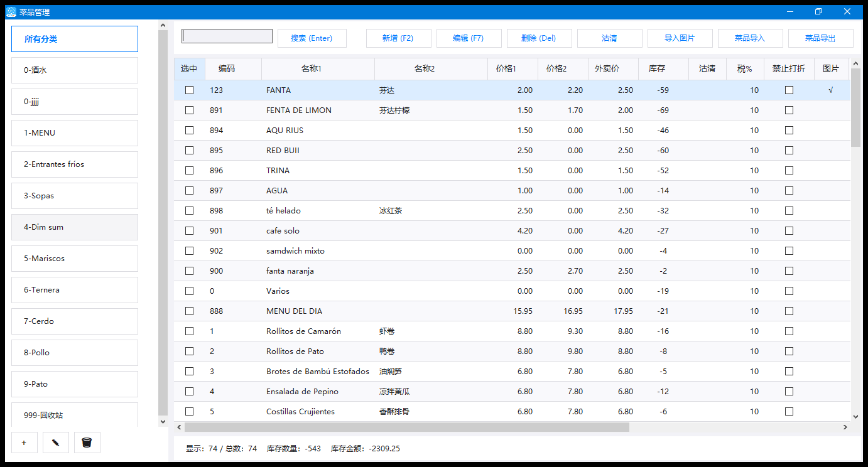The image size is (868, 467).
Task: Select the 4-Dim sum category
Action: (x=75, y=227)
